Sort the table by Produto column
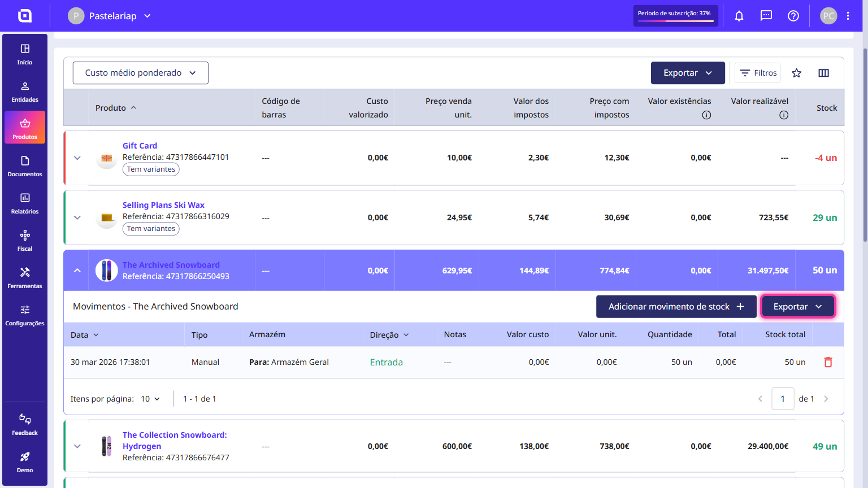Image resolution: width=868 pixels, height=488 pixels. coord(116,108)
